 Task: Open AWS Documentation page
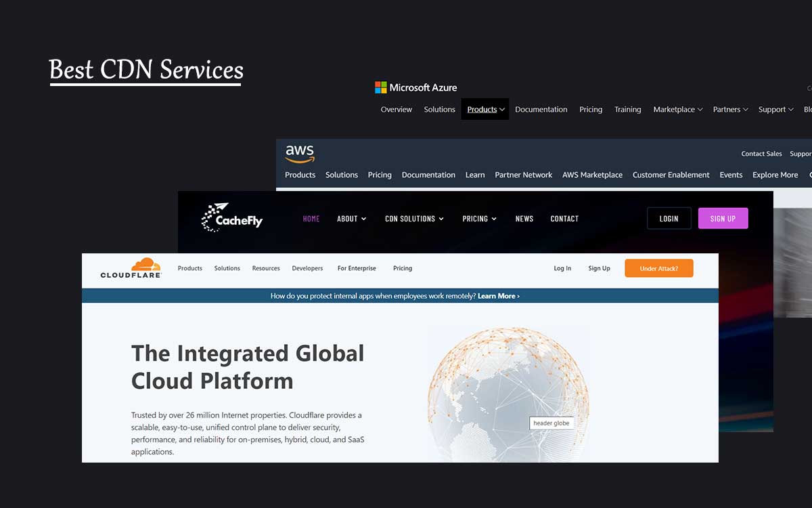(x=428, y=175)
